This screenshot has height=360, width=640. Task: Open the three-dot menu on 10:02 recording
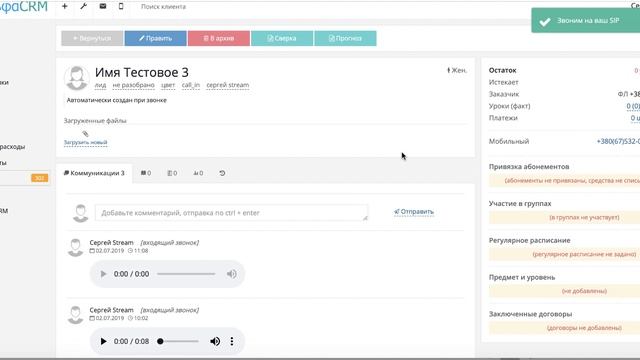[232, 341]
